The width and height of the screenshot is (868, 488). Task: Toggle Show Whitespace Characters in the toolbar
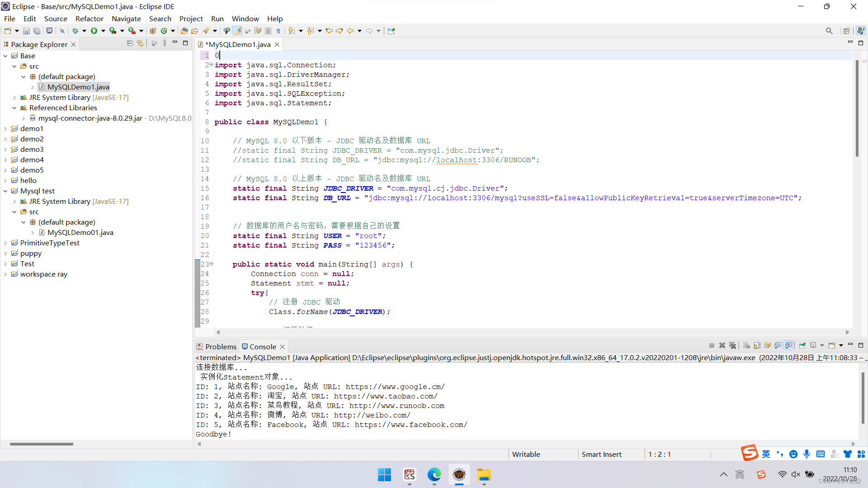[279, 31]
